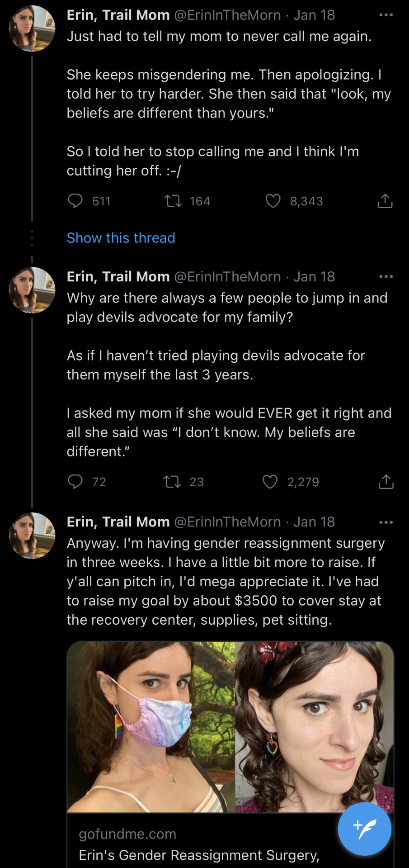View the masked photo in link preview
The height and width of the screenshot is (868, 409).
click(x=151, y=726)
